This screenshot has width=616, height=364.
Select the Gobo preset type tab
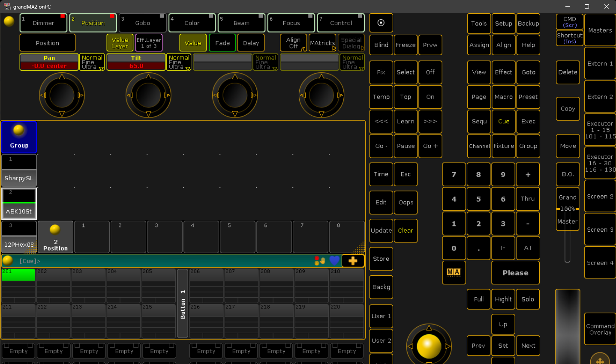point(143,23)
